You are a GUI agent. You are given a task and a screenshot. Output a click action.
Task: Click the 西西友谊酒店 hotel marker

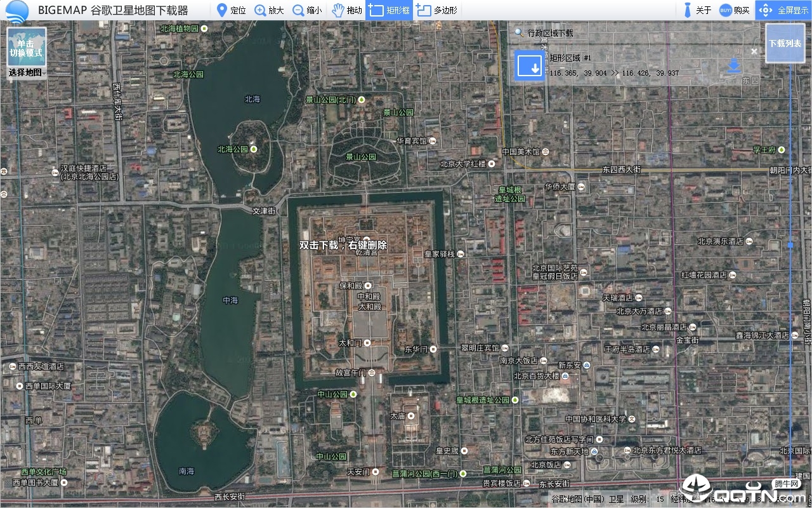tap(12, 366)
